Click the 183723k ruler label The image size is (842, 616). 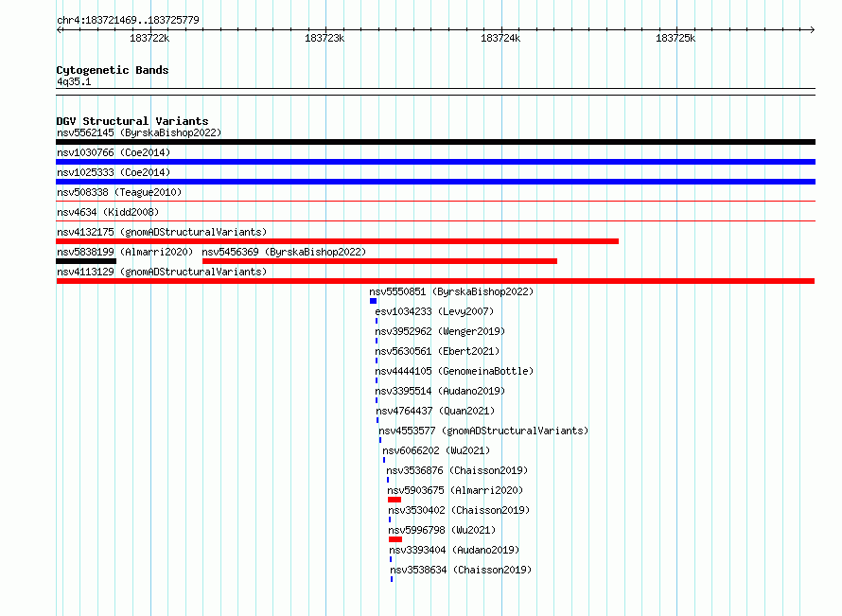[325, 38]
